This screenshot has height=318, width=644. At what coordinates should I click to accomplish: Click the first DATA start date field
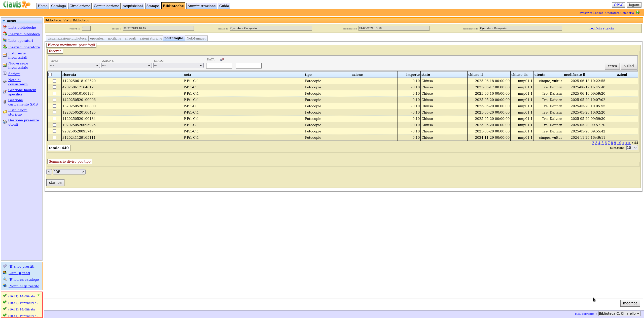click(x=219, y=66)
